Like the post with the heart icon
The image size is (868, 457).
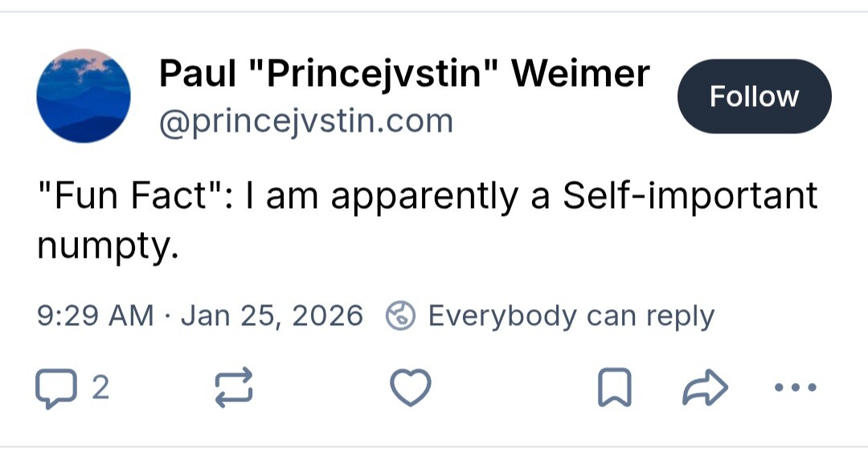click(411, 389)
